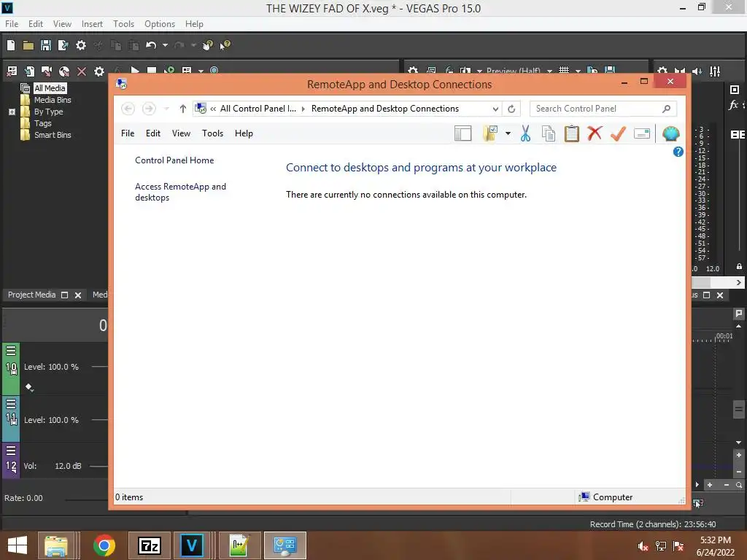The height and width of the screenshot is (560, 747).
Task: Open the VEGAS Insert menu
Action: coord(92,24)
